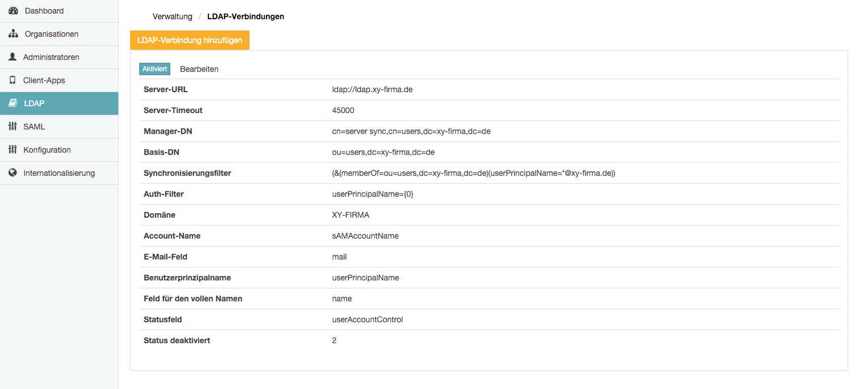Click the Bearbeiten link
The image size is (868, 389).
(199, 69)
